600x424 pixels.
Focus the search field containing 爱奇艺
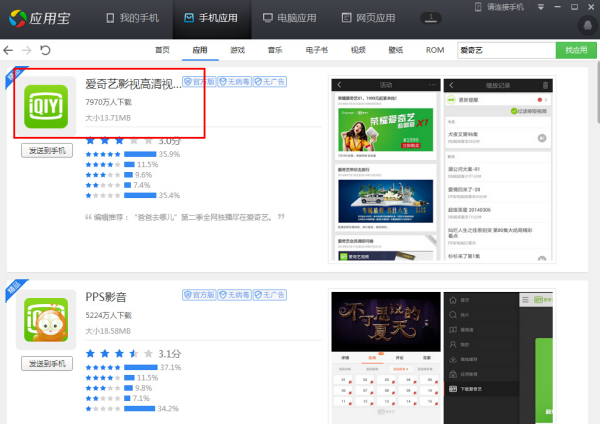coord(506,50)
